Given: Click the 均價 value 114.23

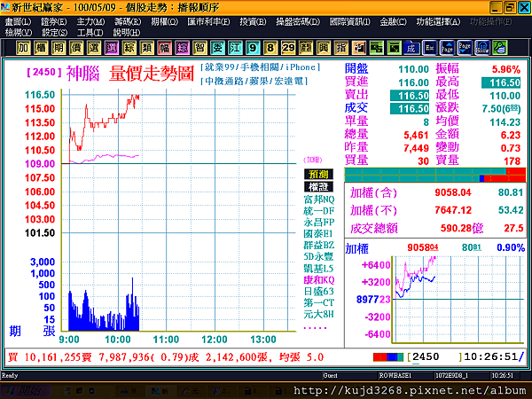Looking at the screenshot, I should [505, 122].
